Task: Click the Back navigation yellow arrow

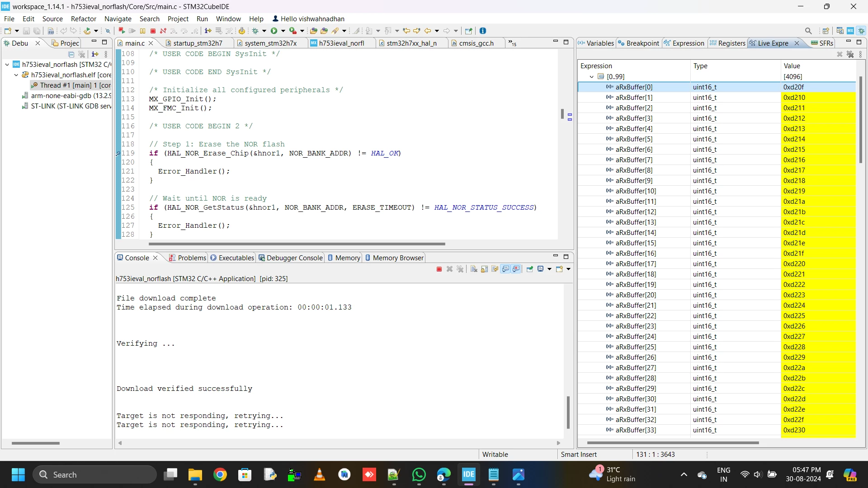Action: (x=427, y=31)
